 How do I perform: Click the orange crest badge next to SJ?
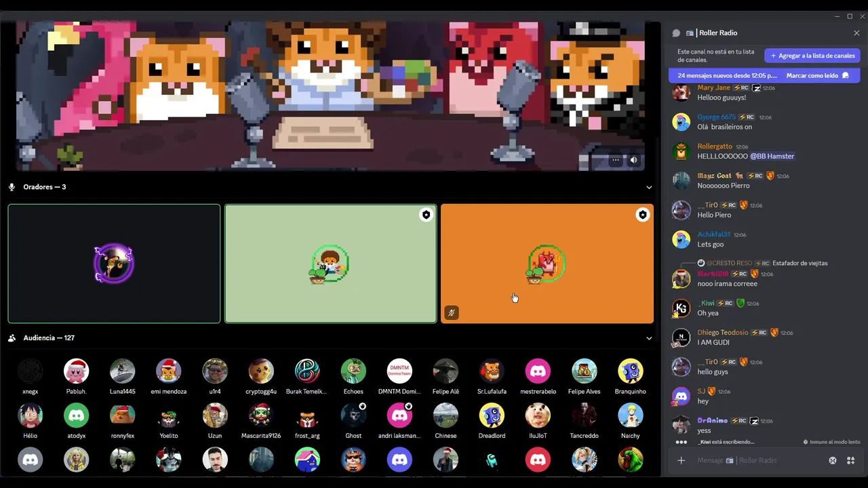click(711, 391)
